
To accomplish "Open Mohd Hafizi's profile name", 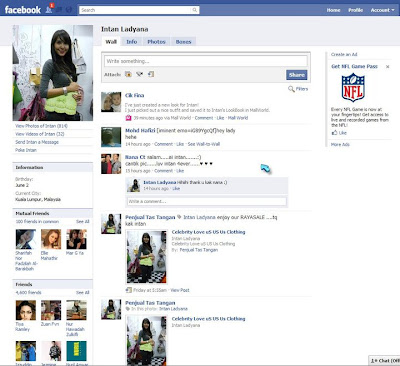I will coord(140,130).
